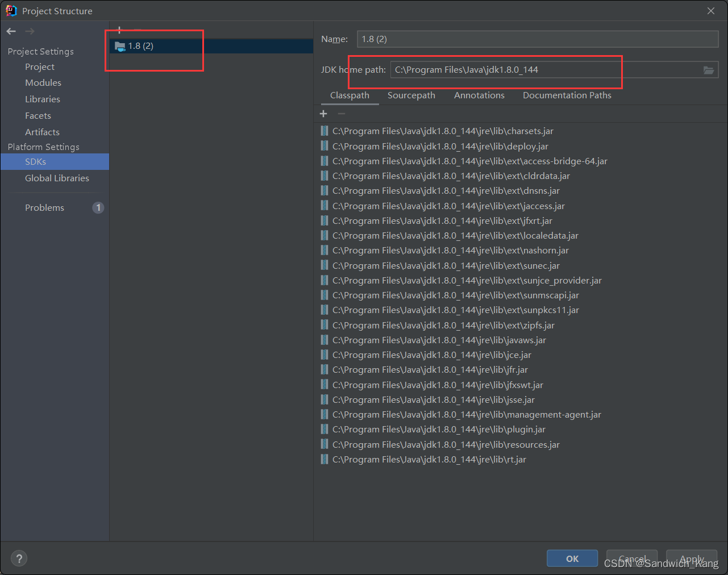728x575 pixels.
Task: Click the IntelliJ icon in the title bar
Action: [11, 11]
